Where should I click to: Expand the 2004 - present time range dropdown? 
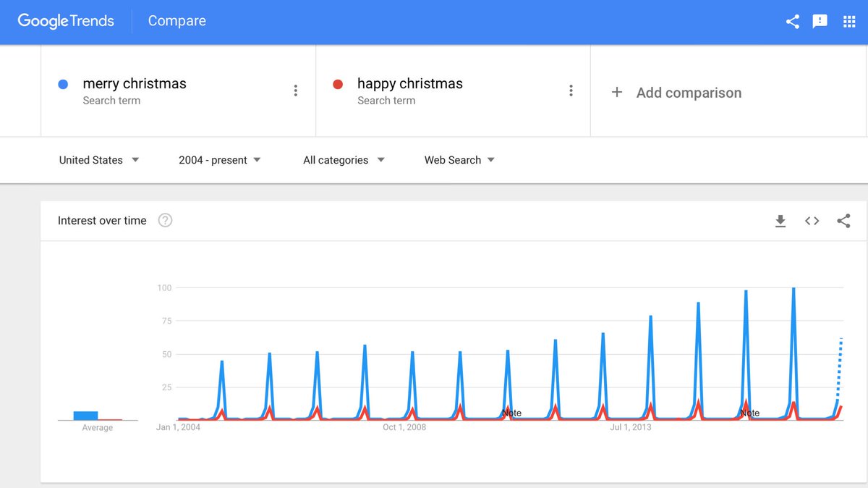[x=220, y=160]
